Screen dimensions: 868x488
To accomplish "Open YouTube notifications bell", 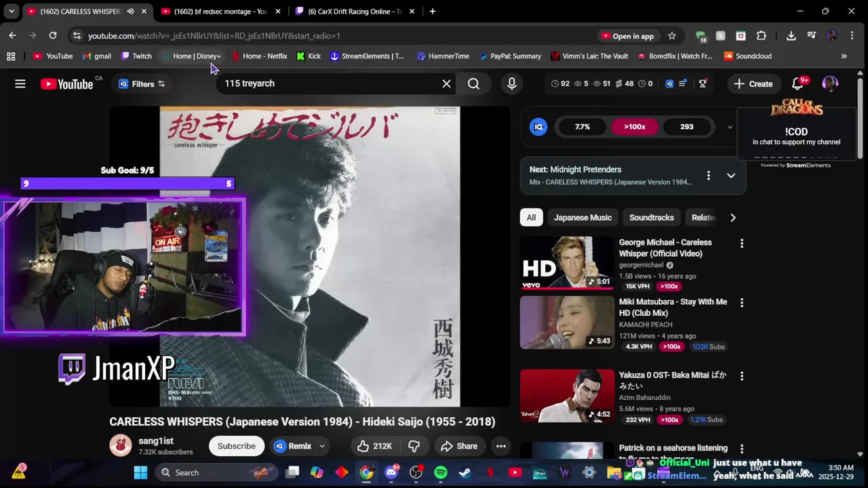I will pyautogui.click(x=798, y=83).
